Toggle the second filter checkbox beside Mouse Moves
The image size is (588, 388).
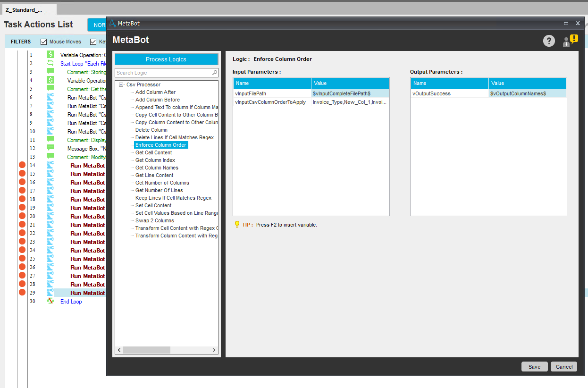(x=93, y=42)
